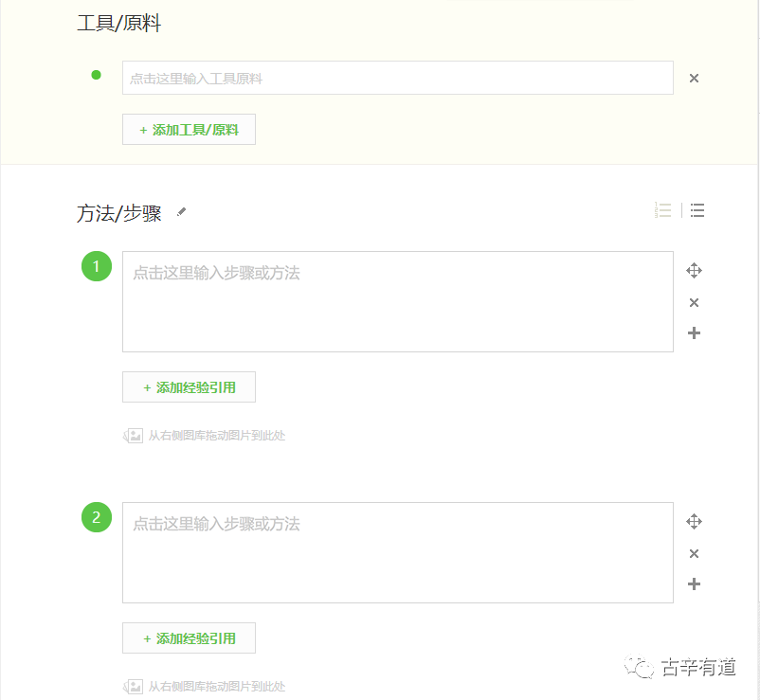The height and width of the screenshot is (700, 760).
Task: Click the image drop placeholder under step 2
Action: click(204, 687)
